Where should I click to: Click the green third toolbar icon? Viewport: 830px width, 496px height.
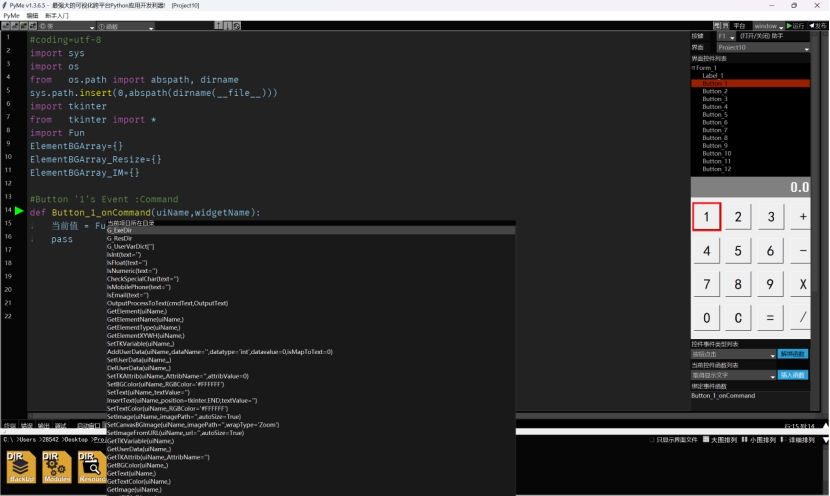pos(23,26)
